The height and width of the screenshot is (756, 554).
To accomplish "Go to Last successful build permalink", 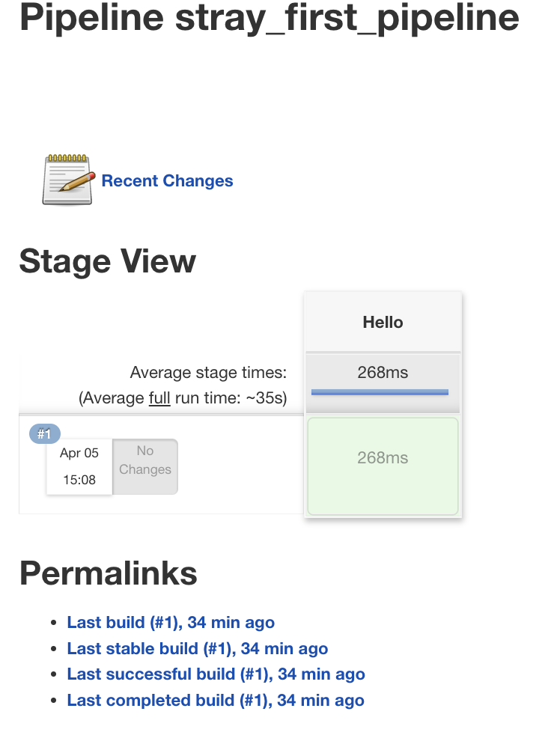I will click(x=216, y=674).
